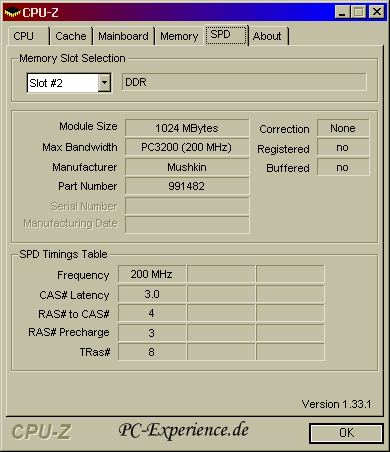The image size is (390, 452).
Task: Click the RAS# Precharge label
Action: (x=69, y=332)
